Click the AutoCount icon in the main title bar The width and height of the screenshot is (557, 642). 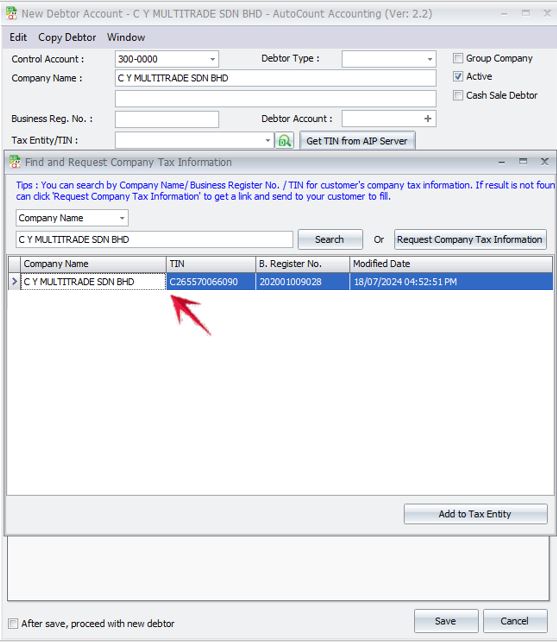[11, 13]
